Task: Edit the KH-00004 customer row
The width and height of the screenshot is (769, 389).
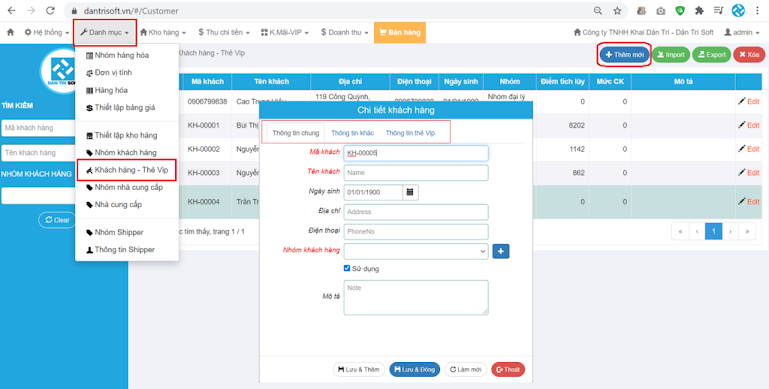Action: click(748, 202)
